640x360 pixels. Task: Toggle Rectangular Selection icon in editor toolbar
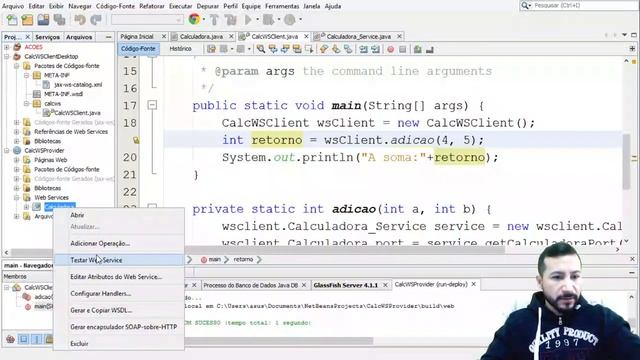pos(309,49)
